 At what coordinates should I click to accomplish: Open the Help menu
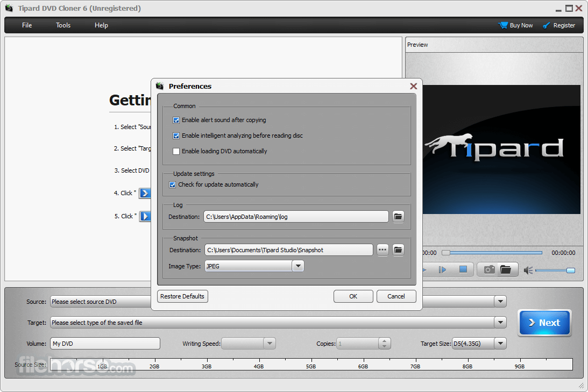coord(101,25)
